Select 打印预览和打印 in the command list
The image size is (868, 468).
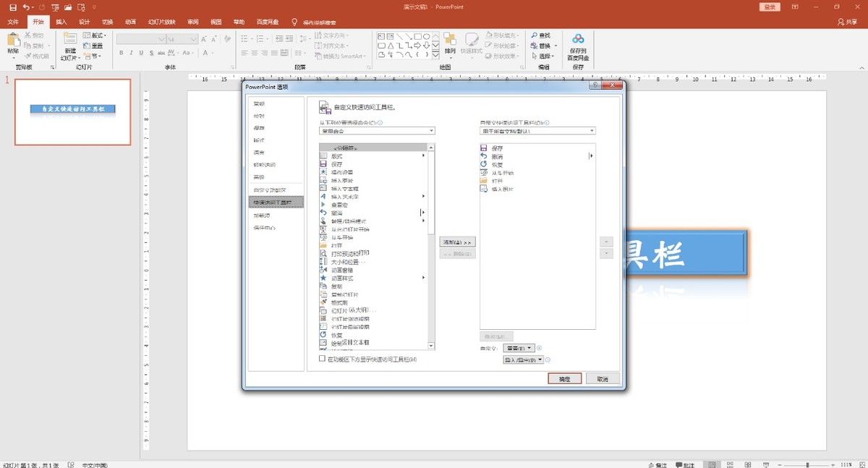click(x=373, y=253)
